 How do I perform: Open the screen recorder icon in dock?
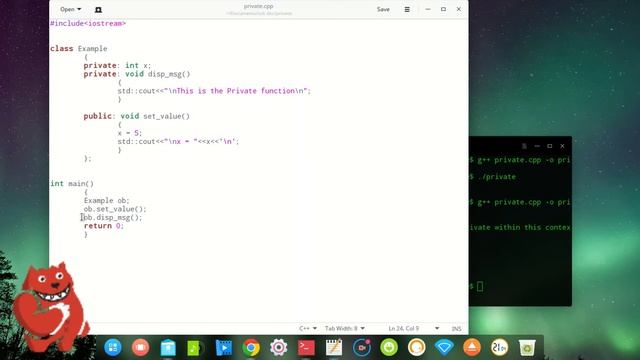[362, 348]
